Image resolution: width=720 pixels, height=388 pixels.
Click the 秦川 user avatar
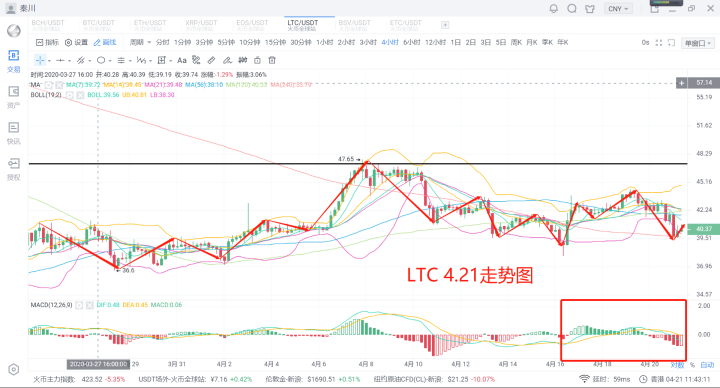[10, 8]
